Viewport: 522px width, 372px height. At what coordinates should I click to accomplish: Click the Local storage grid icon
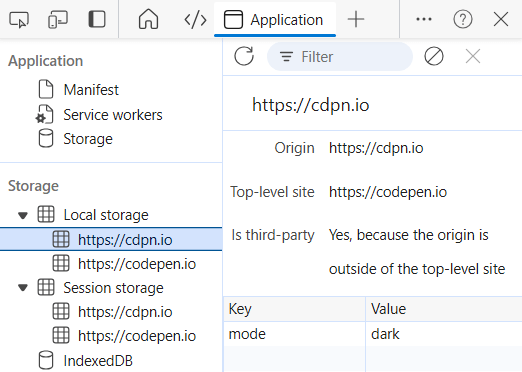(x=46, y=214)
